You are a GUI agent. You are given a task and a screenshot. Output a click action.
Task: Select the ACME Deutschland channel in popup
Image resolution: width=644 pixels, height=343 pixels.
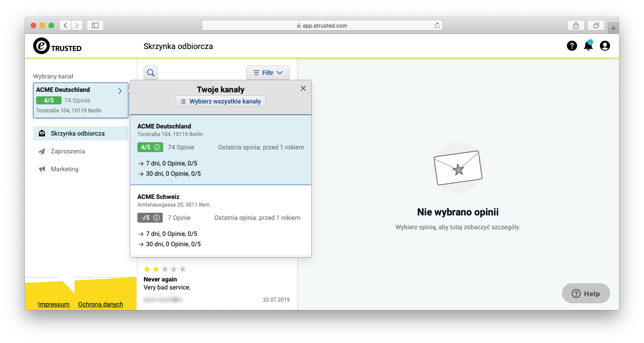221,150
